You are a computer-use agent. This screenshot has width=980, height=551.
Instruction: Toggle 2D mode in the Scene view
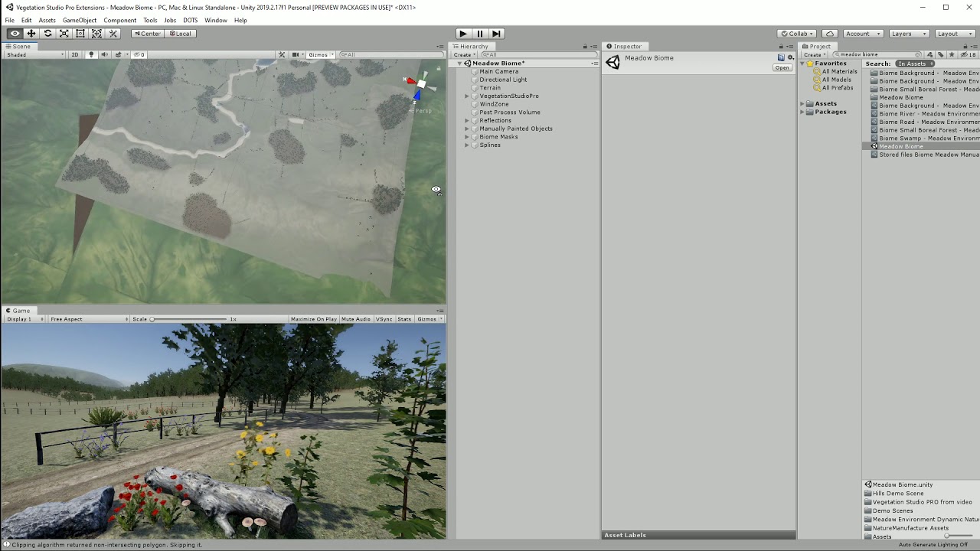[x=77, y=54]
